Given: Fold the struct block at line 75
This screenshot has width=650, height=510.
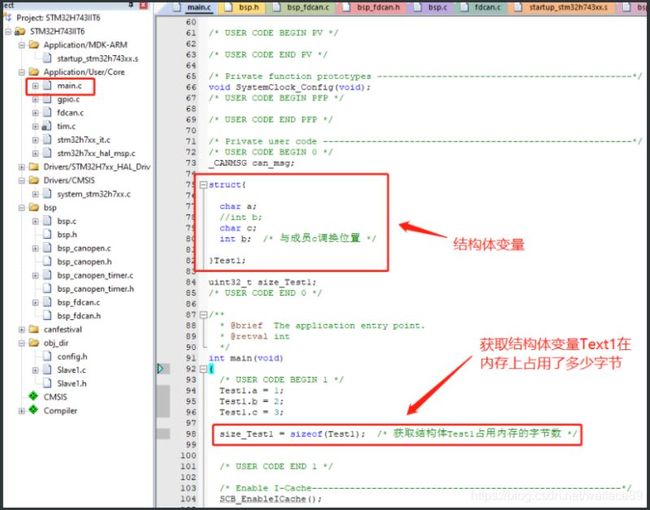Looking at the screenshot, I should 204,185.
